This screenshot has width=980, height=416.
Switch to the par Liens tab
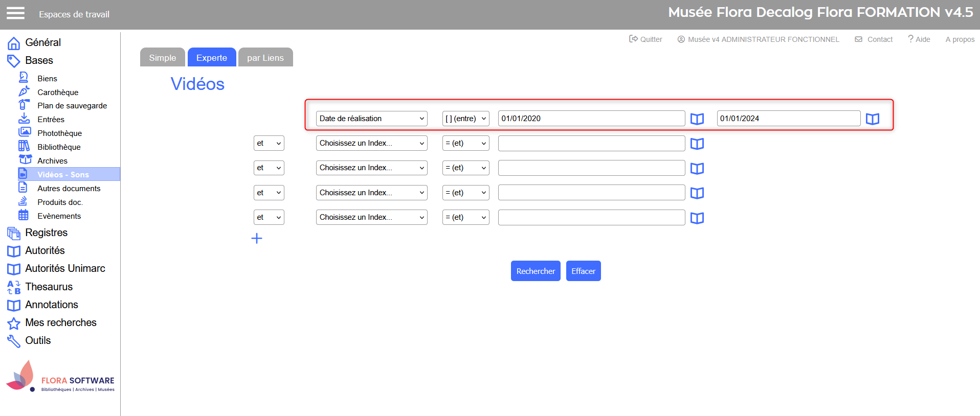click(265, 58)
